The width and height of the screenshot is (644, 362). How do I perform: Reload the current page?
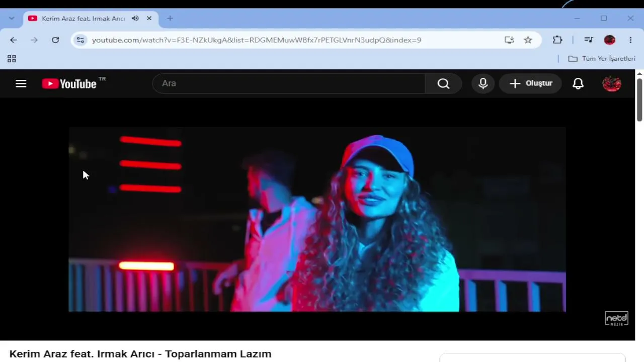point(55,40)
